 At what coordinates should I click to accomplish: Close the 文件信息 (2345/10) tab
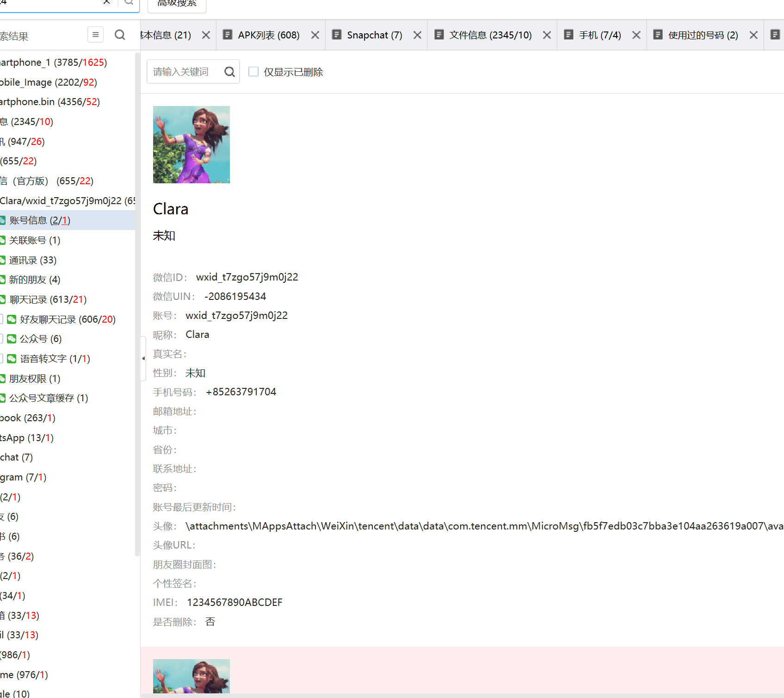[547, 35]
